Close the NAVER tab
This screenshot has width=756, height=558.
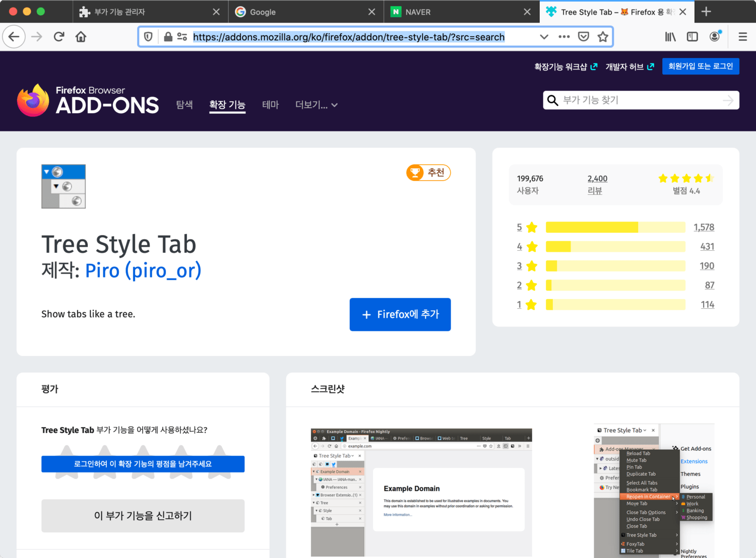pos(527,12)
